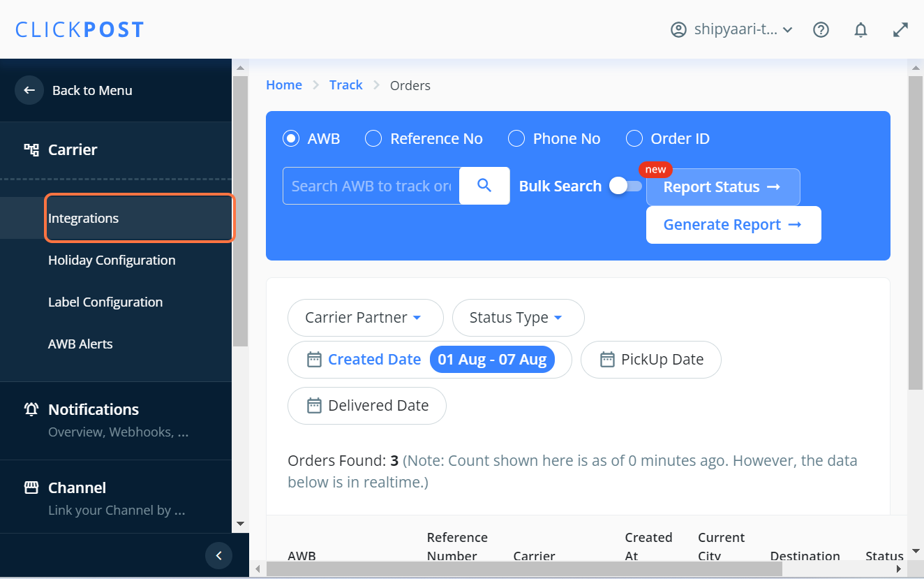Viewport: 924px width, 579px height.
Task: Select the Reference No radio button
Action: pyautogui.click(x=373, y=138)
